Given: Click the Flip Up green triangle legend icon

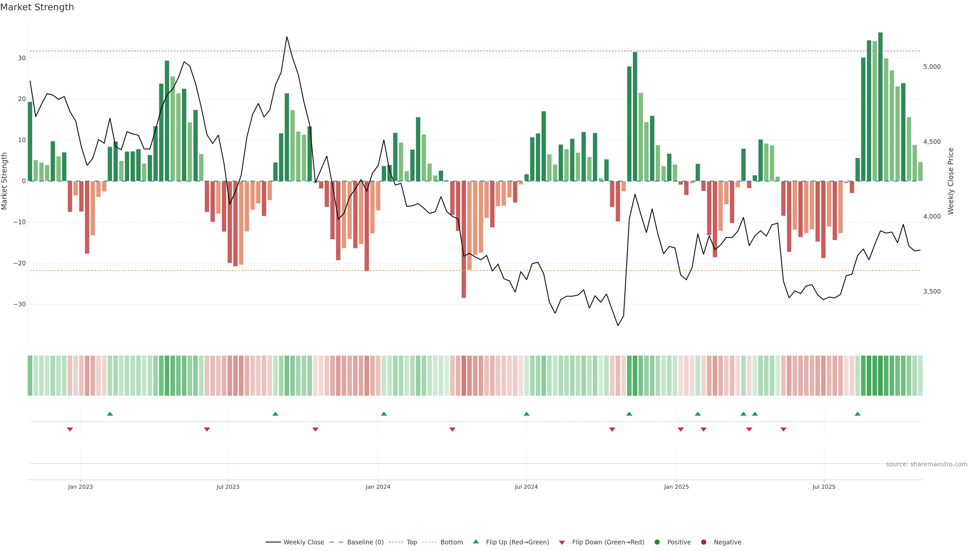Looking at the screenshot, I should (x=475, y=542).
